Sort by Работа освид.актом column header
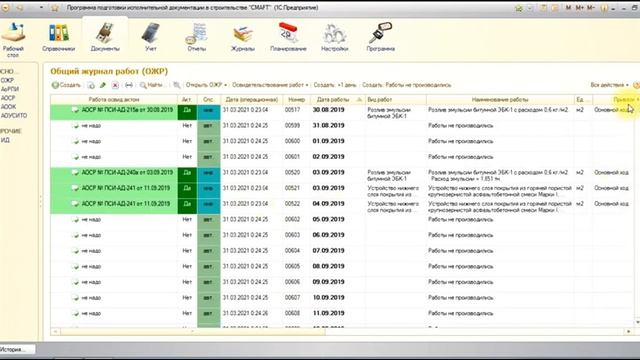 [114, 99]
